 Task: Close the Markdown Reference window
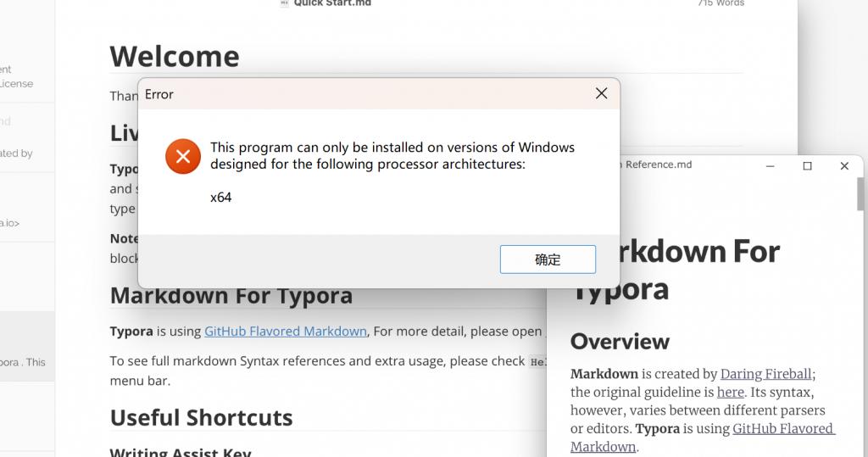[x=844, y=165]
